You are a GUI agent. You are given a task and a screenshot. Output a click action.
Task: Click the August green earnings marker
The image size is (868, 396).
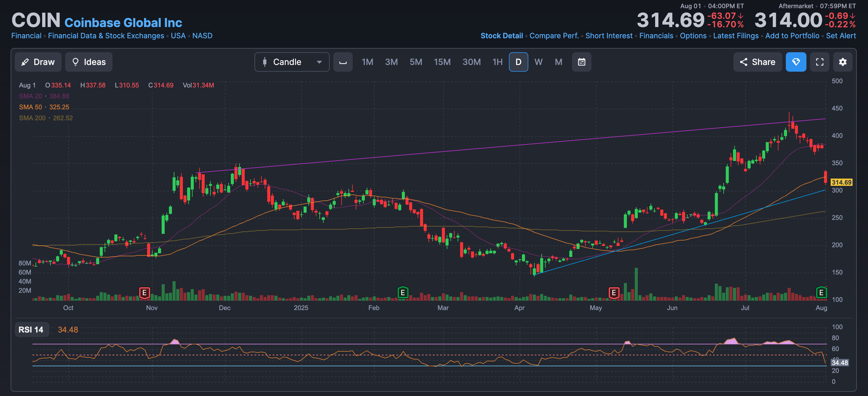click(x=821, y=292)
